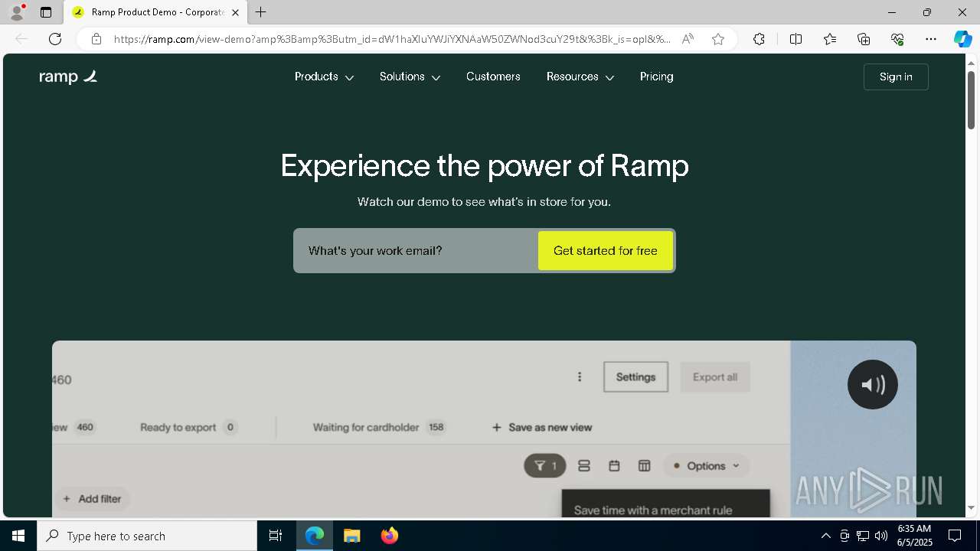This screenshot has height=551, width=980.
Task: Click the Ramp logo
Action: pyautogui.click(x=68, y=77)
